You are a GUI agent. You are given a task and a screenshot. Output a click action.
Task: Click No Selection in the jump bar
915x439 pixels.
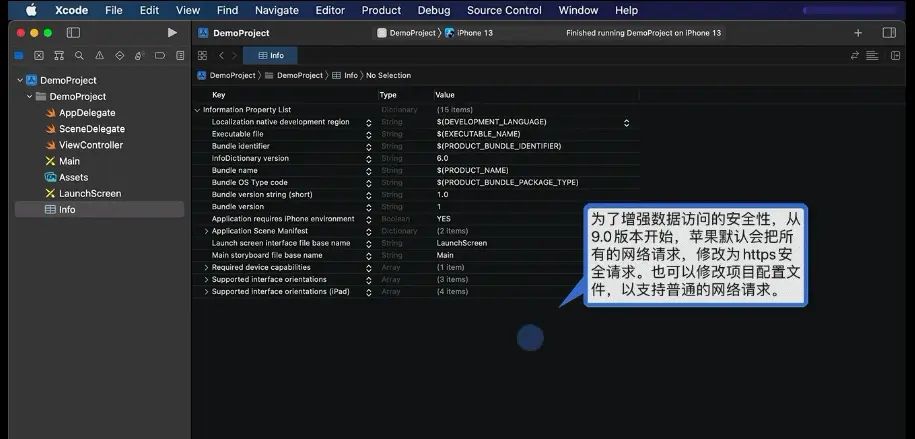point(388,75)
